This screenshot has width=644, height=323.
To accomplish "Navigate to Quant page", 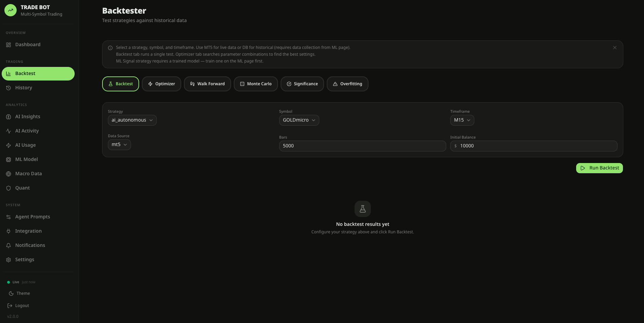I will [x=38, y=188].
